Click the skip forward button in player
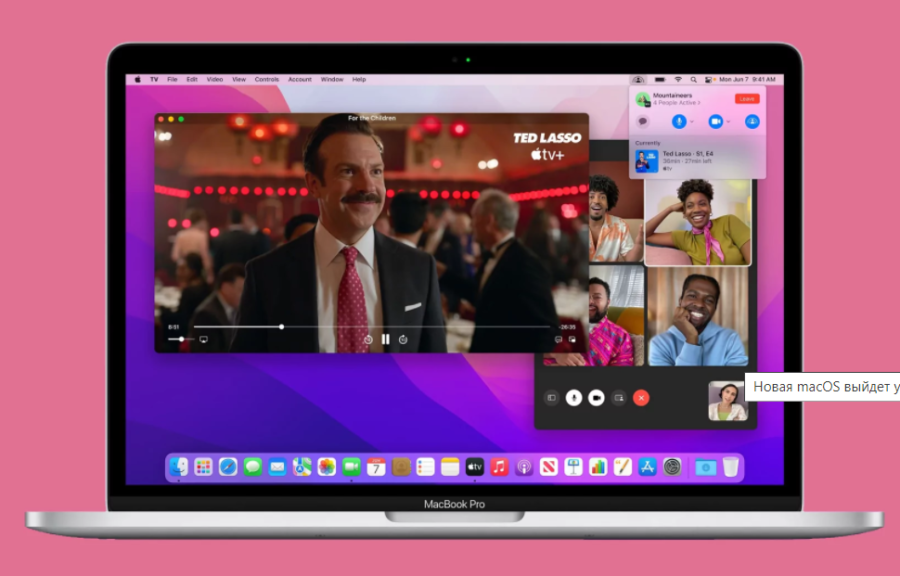 tap(403, 339)
